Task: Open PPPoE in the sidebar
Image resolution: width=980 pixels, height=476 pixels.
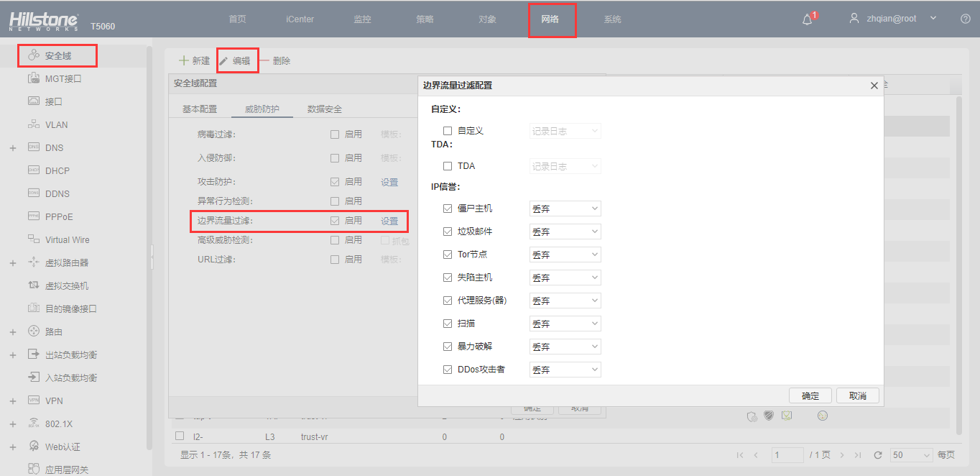Action: point(59,216)
